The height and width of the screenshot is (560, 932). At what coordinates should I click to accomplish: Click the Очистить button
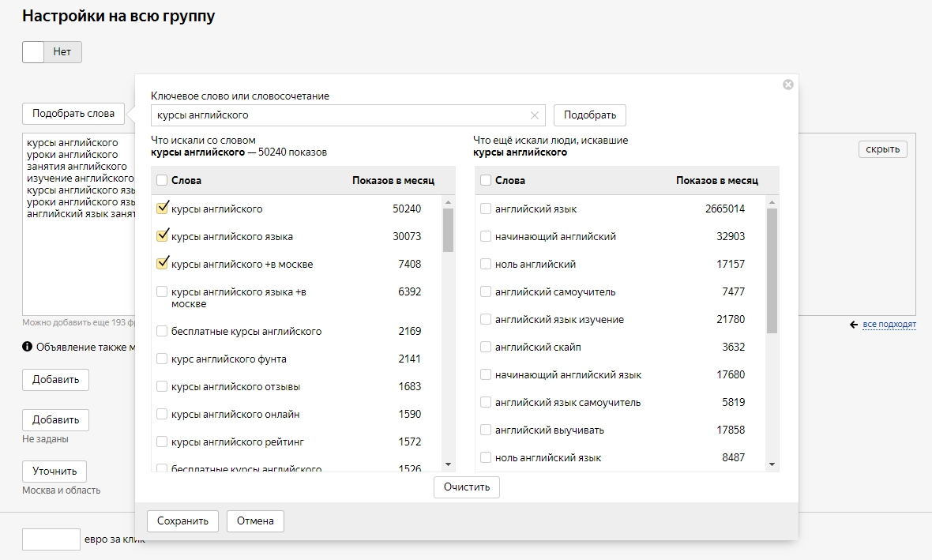466,487
